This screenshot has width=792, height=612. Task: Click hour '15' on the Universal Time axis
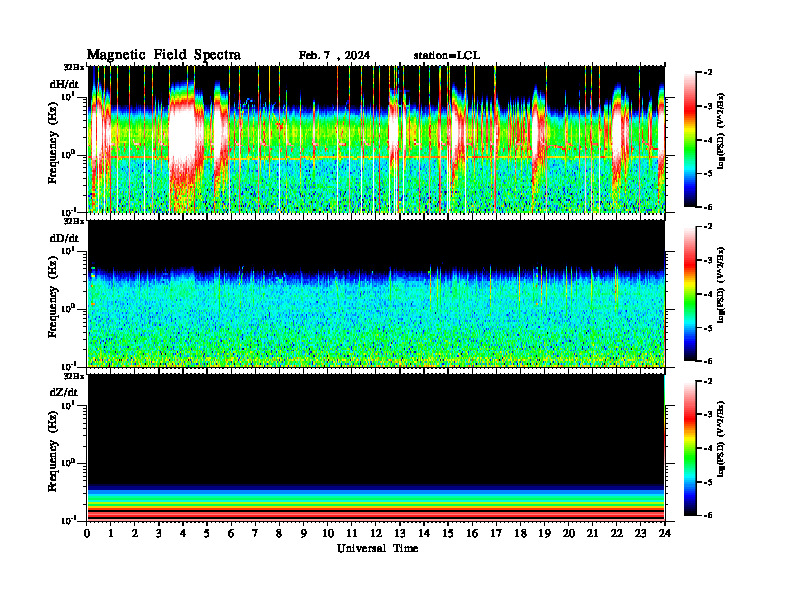448,534
